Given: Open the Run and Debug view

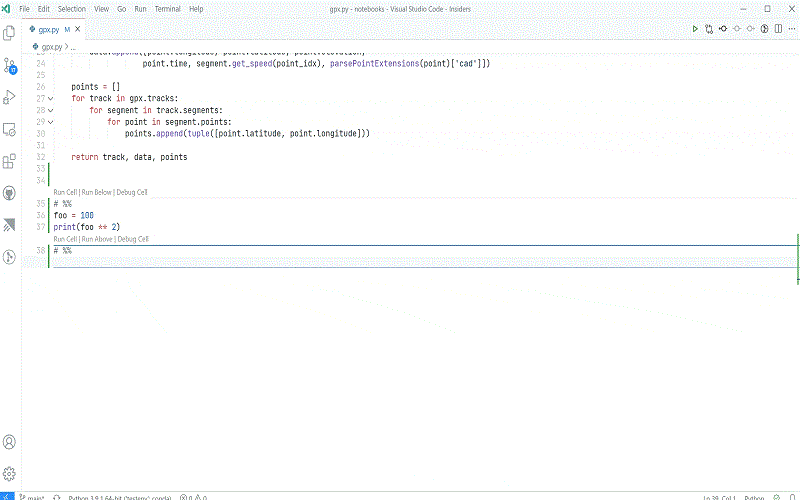Looking at the screenshot, I should click(9, 97).
